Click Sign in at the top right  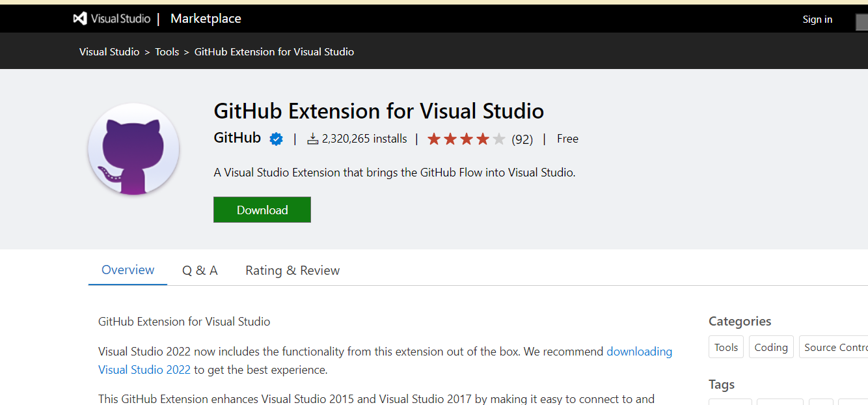click(817, 20)
